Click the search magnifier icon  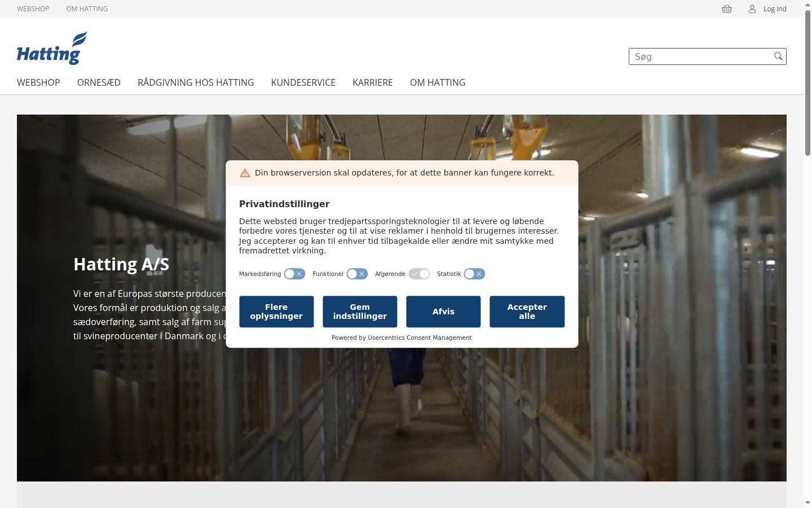click(x=778, y=56)
